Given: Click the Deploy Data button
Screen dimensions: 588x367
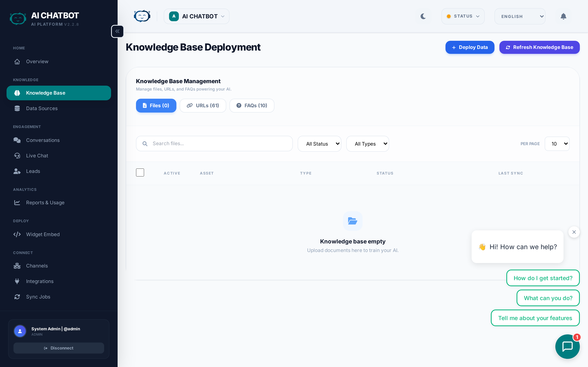Looking at the screenshot, I should click(470, 47).
